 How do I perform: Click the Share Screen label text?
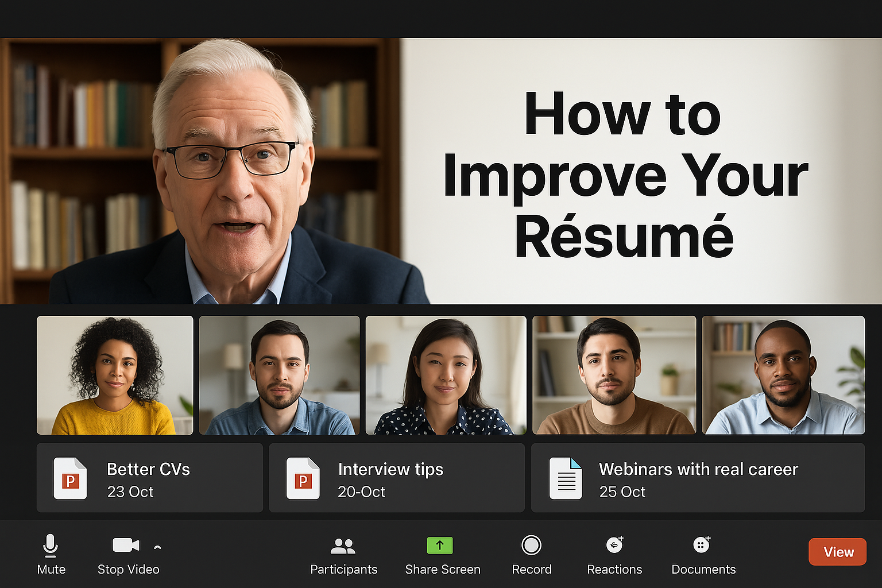point(443,569)
